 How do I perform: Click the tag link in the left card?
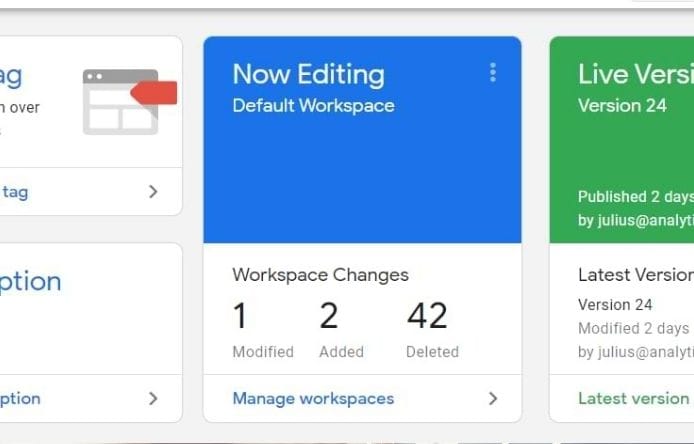[x=15, y=192]
